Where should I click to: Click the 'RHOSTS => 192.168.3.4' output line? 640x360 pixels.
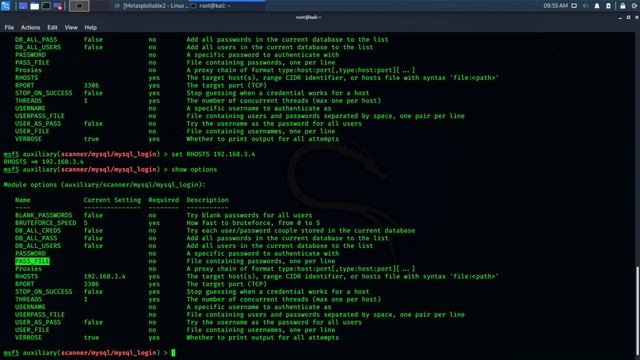[44, 162]
